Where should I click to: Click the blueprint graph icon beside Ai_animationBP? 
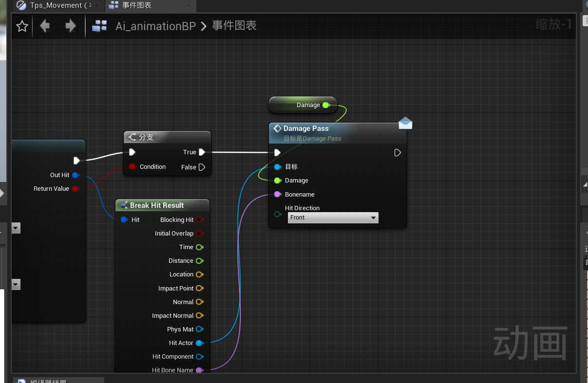[x=99, y=26]
